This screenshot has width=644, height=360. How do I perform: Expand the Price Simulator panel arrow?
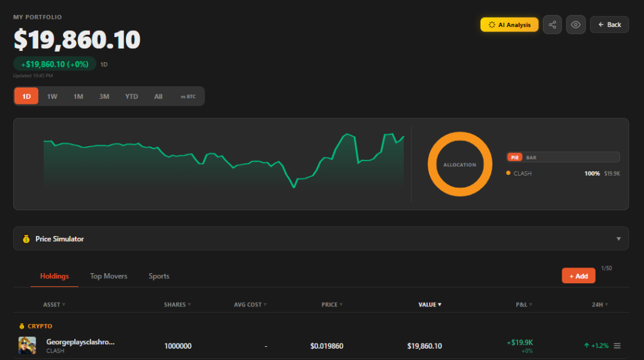(618, 239)
